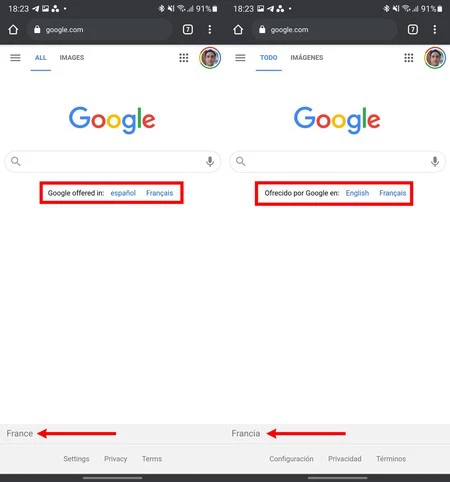Screen dimensions: 450x482
Task: Tap the home icon in right browser
Action: (238, 30)
